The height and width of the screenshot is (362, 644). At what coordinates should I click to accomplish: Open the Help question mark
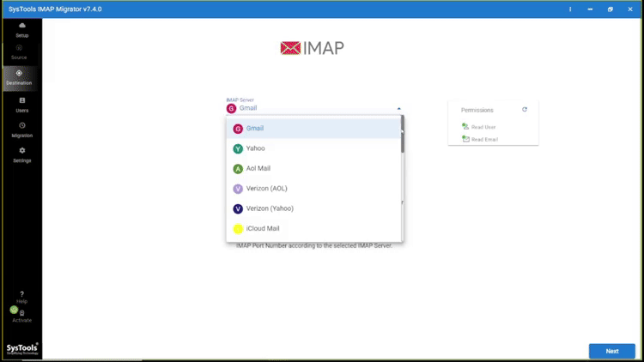21,294
